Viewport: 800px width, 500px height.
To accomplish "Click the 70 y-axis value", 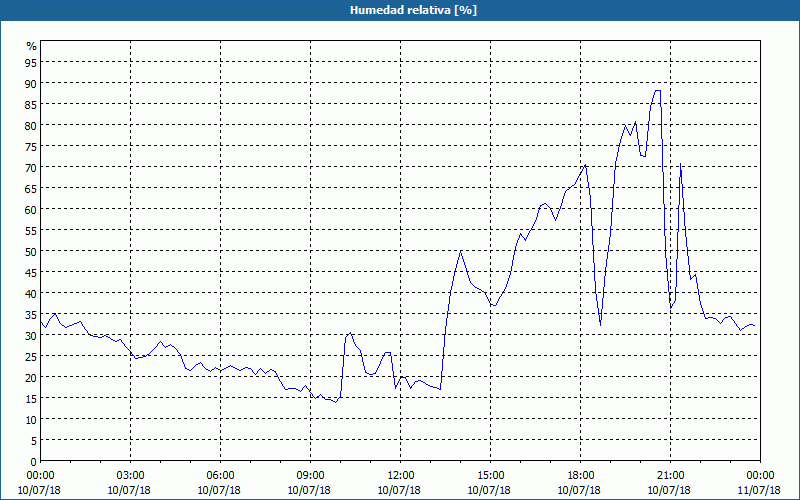I will coord(31,167).
